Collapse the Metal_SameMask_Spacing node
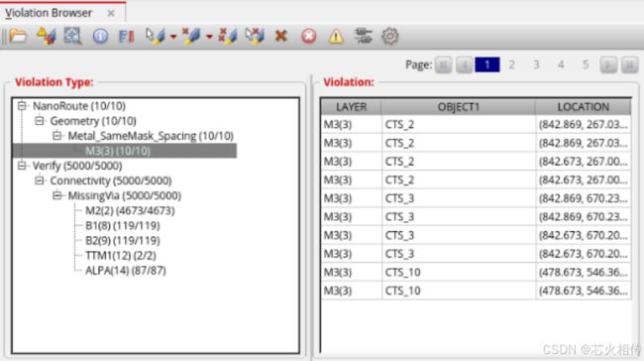644x361 pixels. coord(57,136)
